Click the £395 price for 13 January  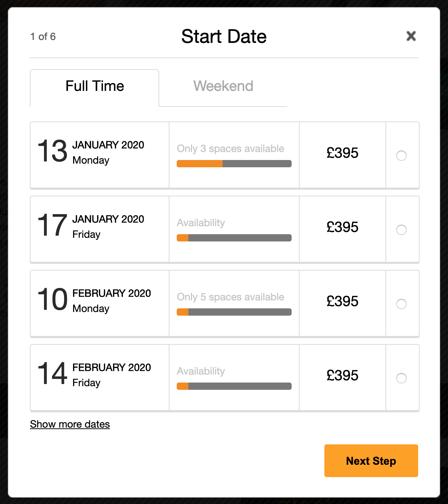tap(342, 153)
